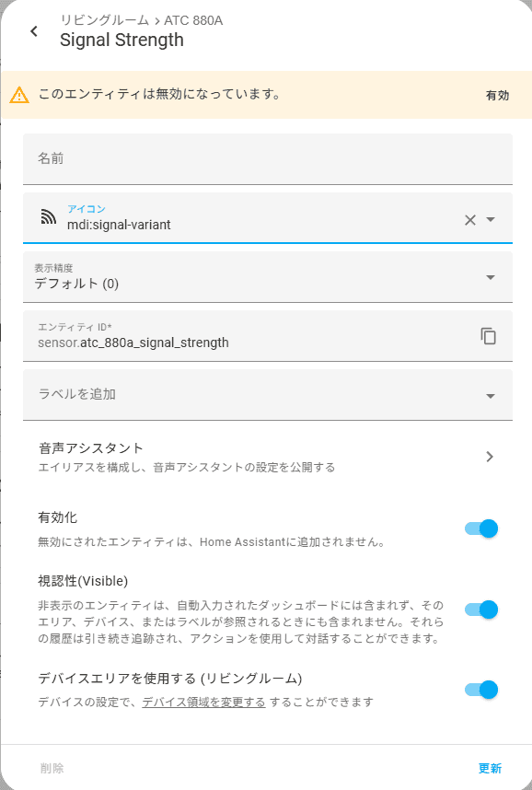The height and width of the screenshot is (790, 532).
Task: Click the signal-variant icon preview
Action: click(x=49, y=217)
